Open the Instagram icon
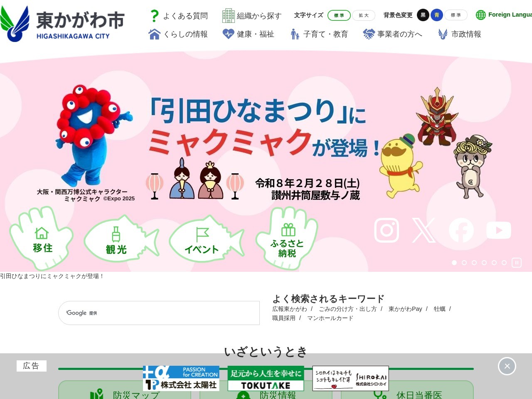The width and height of the screenshot is (532, 399). point(387,230)
